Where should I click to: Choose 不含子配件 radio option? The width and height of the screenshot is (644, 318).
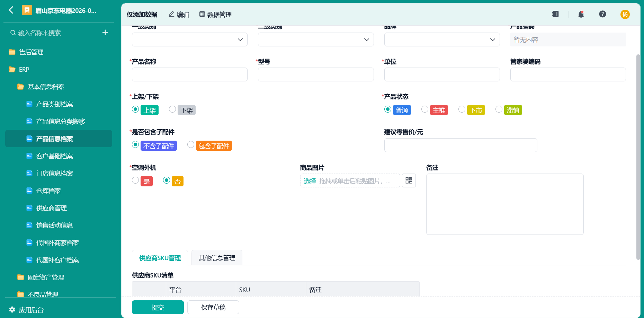(x=135, y=145)
